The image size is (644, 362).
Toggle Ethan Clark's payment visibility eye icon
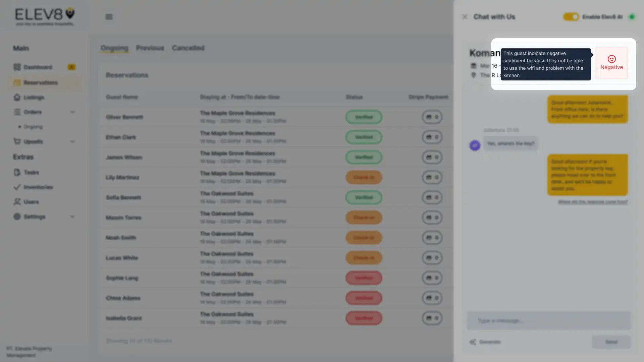click(436, 137)
